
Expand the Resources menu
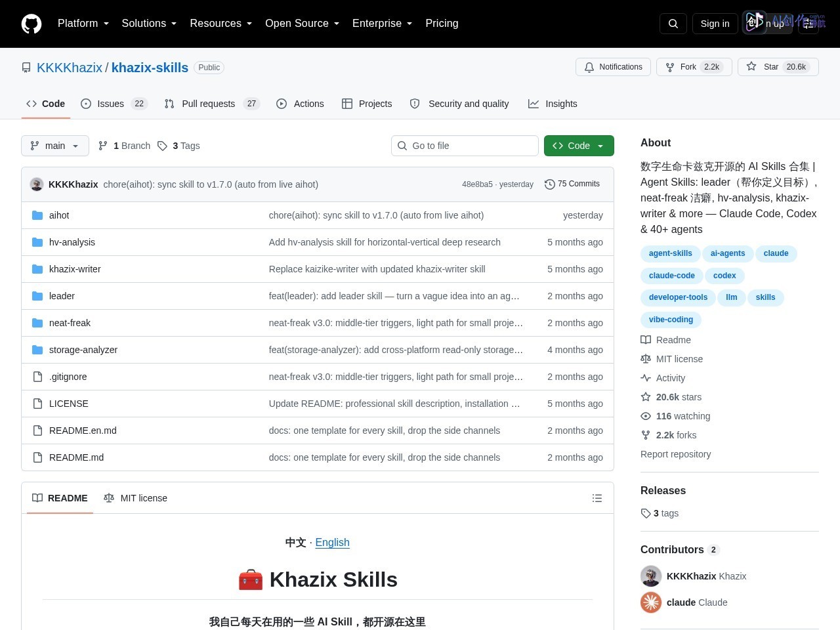point(221,24)
